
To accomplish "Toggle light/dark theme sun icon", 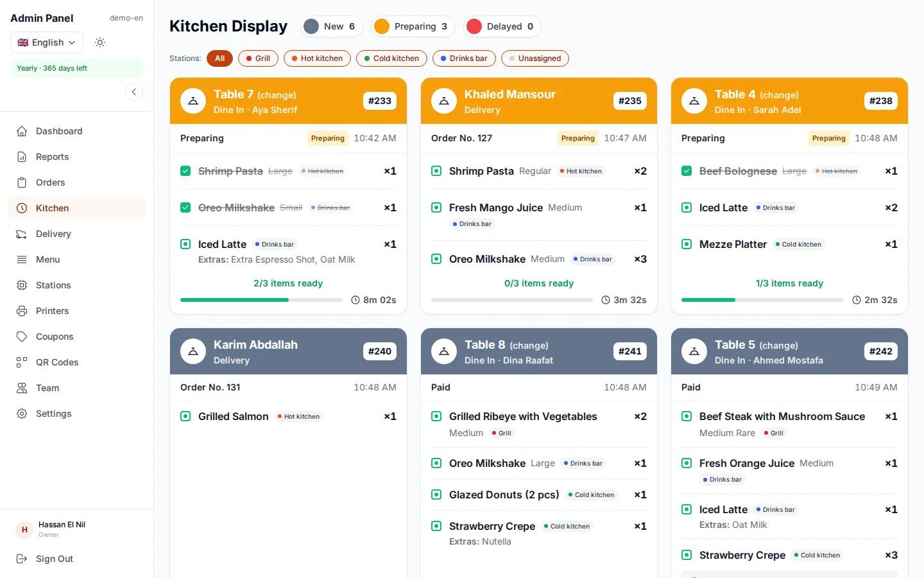I will point(100,42).
